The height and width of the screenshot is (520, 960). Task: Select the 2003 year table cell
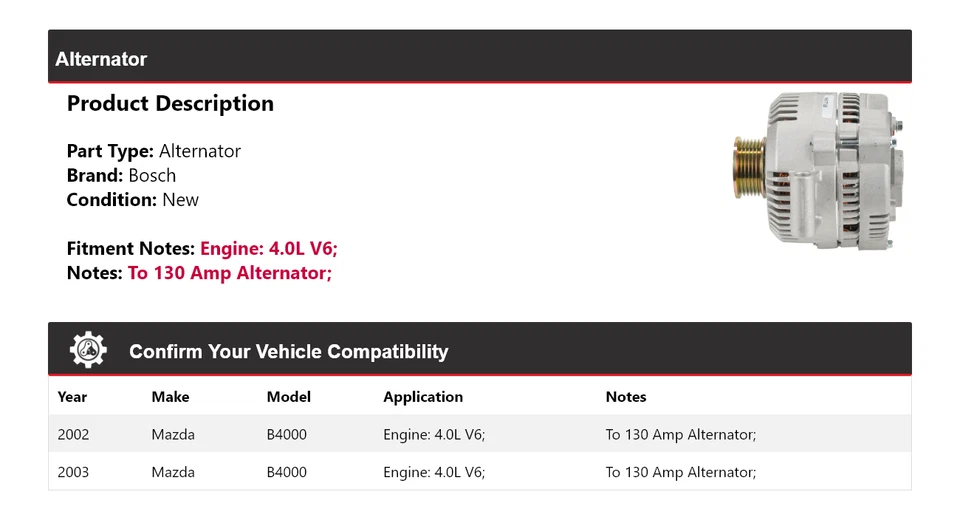[73, 472]
